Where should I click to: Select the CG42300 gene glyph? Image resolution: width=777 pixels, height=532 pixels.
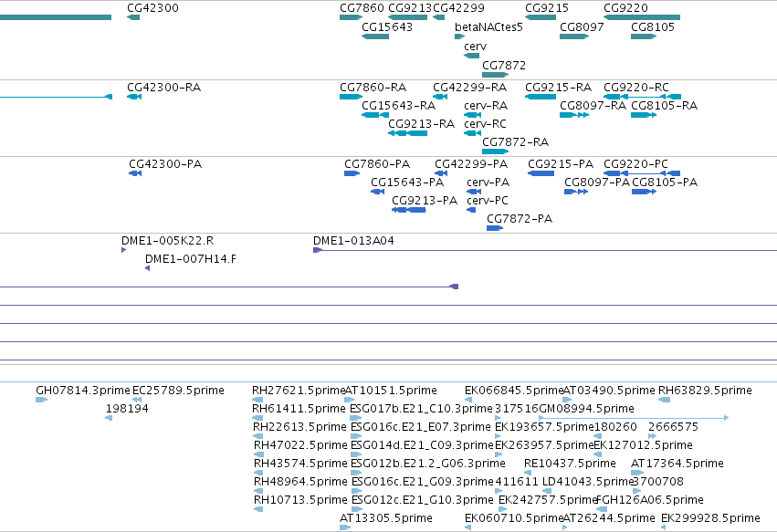(x=133, y=17)
